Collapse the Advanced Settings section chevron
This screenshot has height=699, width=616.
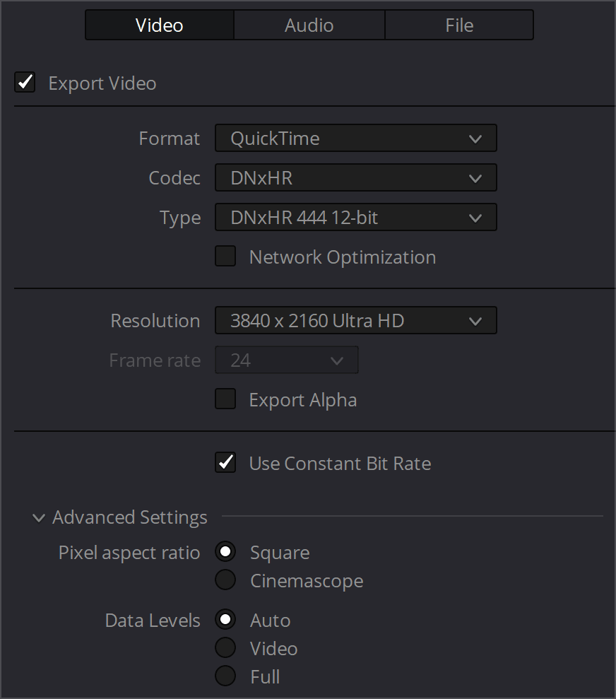coord(39,518)
